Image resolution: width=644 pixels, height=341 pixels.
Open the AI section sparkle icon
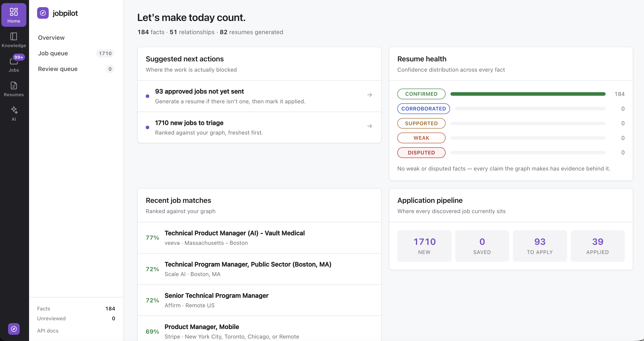(x=14, y=110)
